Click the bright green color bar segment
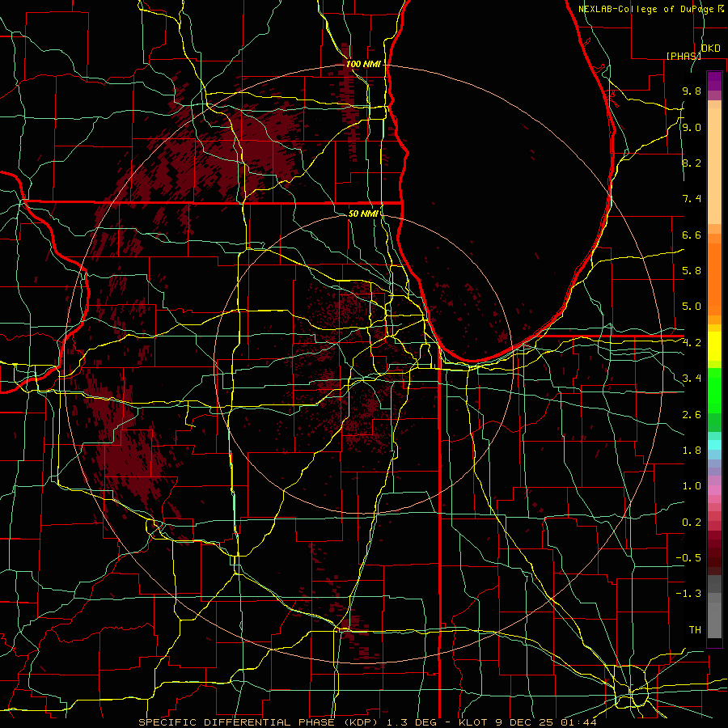Viewport: 728px width, 728px height. point(714,390)
